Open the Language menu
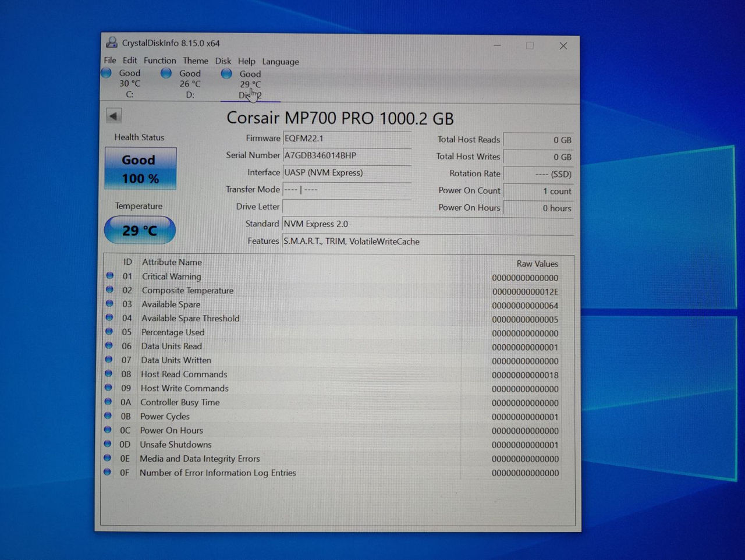Screen dimensions: 745x560 coord(281,62)
